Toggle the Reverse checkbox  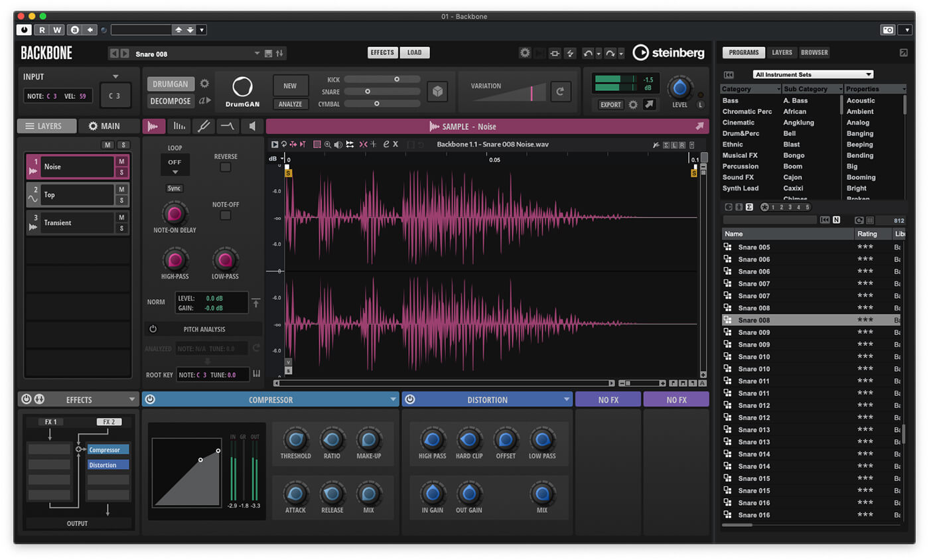[226, 167]
